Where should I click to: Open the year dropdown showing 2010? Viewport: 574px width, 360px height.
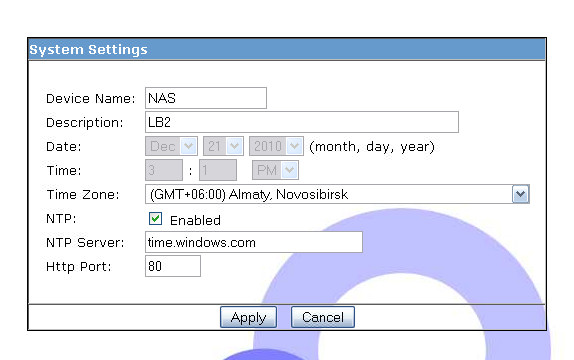click(x=276, y=146)
